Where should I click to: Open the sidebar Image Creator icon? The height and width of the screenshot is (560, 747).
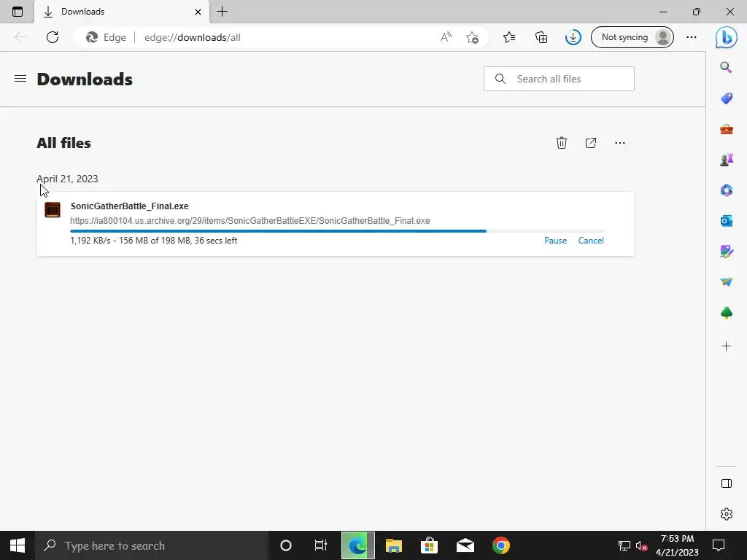(726, 252)
